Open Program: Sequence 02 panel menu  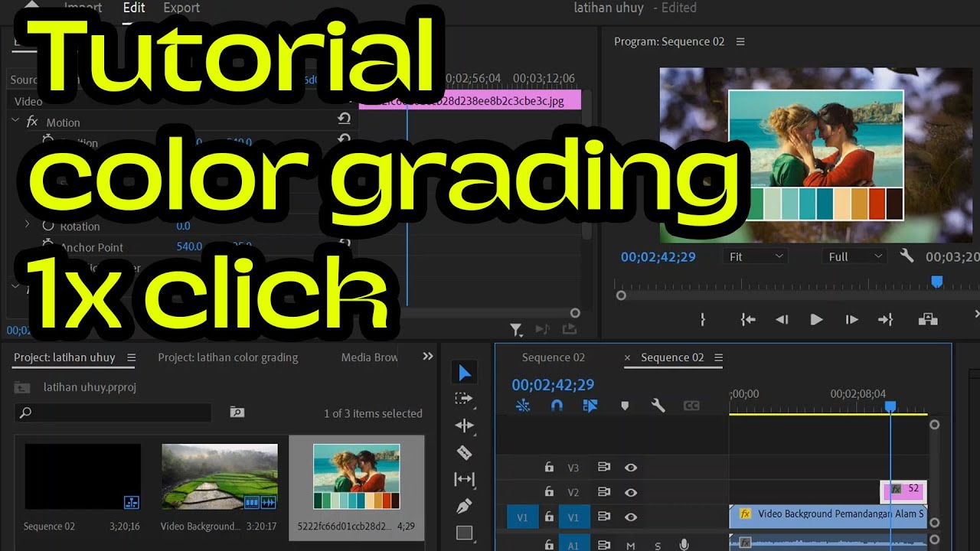(x=740, y=41)
